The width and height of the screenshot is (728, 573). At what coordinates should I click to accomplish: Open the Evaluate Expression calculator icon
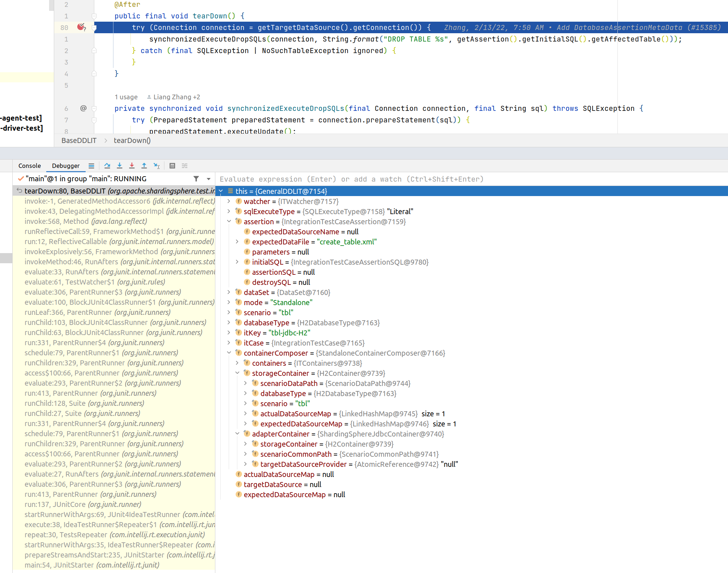click(x=172, y=165)
